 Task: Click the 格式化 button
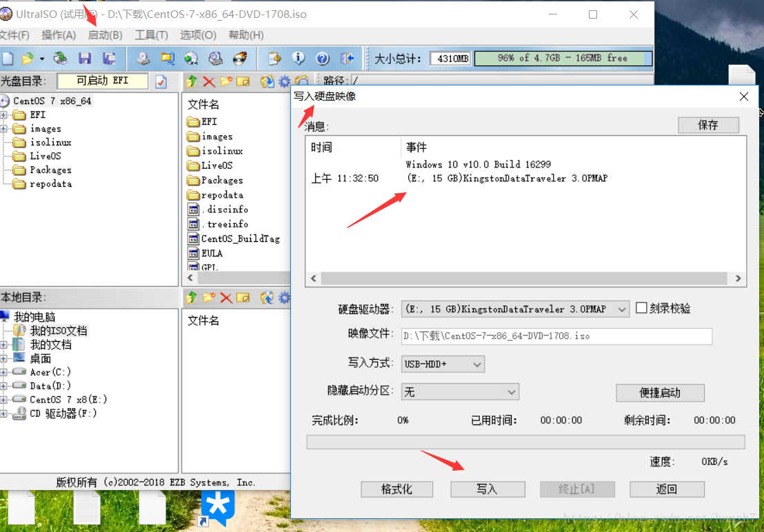tap(396, 489)
